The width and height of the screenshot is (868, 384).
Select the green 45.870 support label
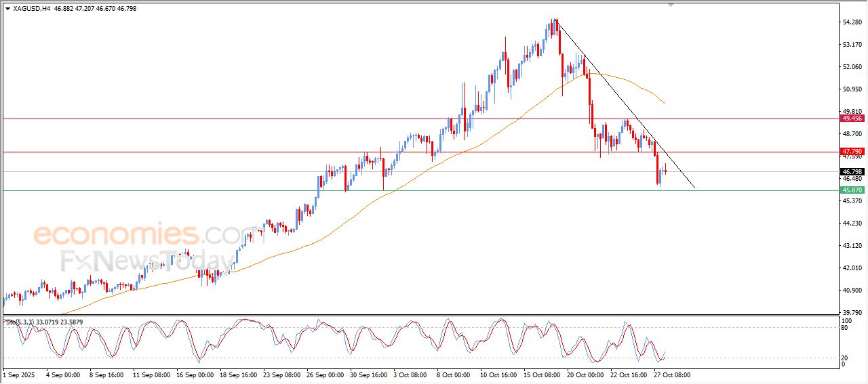click(x=852, y=190)
